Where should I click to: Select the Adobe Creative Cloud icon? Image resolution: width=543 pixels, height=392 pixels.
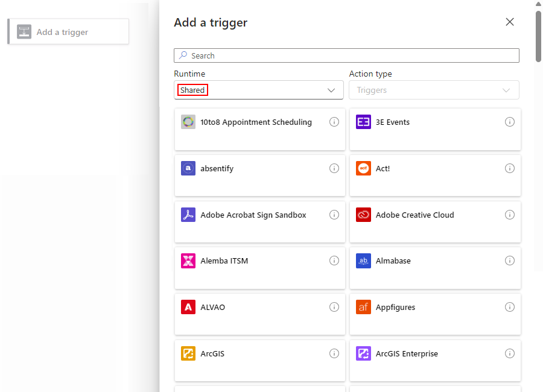pyautogui.click(x=363, y=215)
